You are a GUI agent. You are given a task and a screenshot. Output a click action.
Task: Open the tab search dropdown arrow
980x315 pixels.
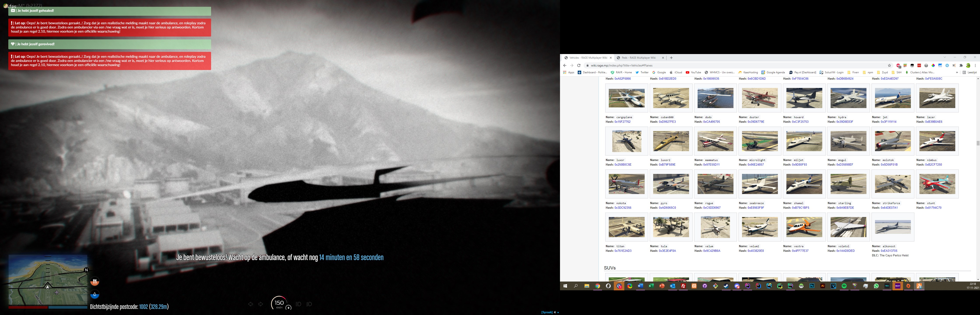pos(945,58)
